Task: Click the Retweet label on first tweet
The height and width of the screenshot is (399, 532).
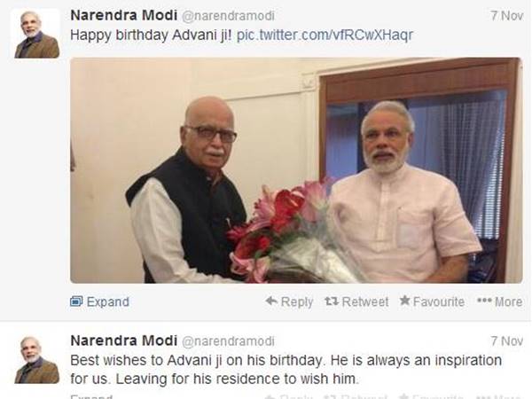Action: (365, 301)
